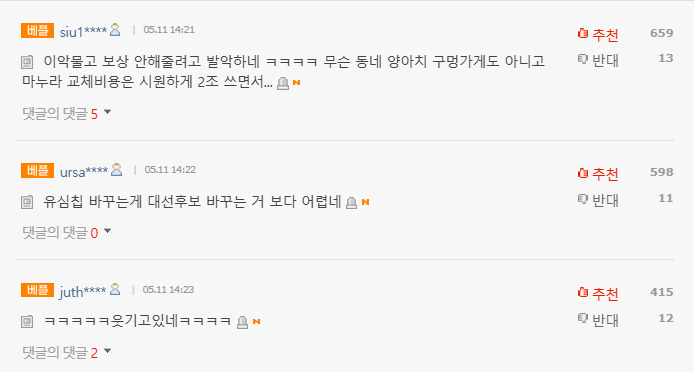Click thumbs-up 추천 icon on siu1 comment
The width and height of the screenshot is (694, 372).
click(583, 33)
